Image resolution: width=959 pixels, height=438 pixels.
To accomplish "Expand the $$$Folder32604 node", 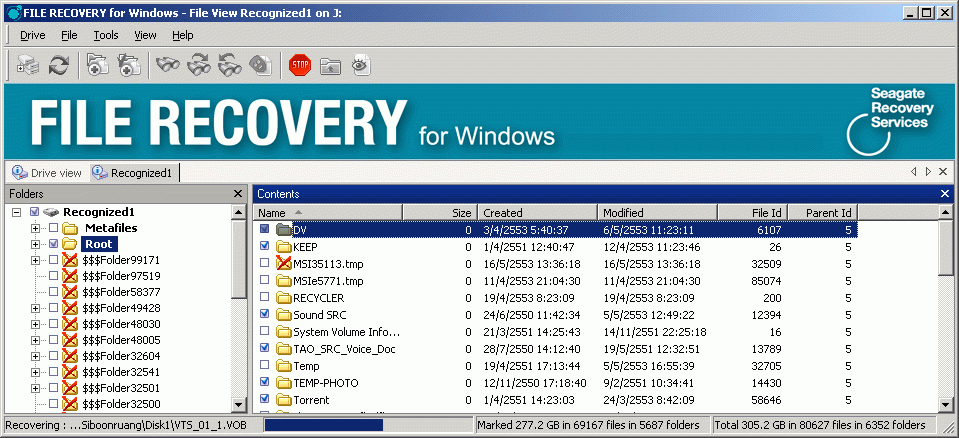I will pos(35,355).
